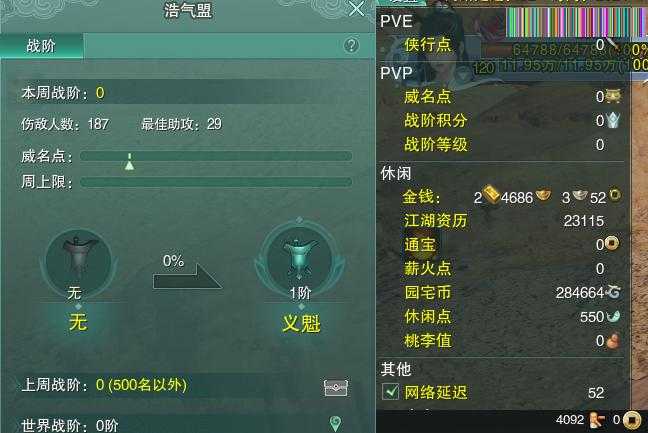The width and height of the screenshot is (648, 433).
Task: Close the 浩气盟 panel
Action: click(356, 8)
